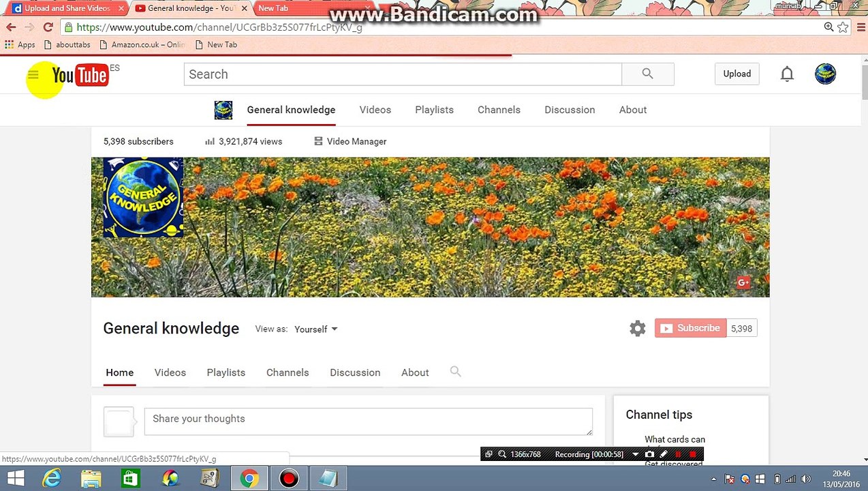Show hidden system tray icons
868x491 pixels.
click(x=715, y=479)
